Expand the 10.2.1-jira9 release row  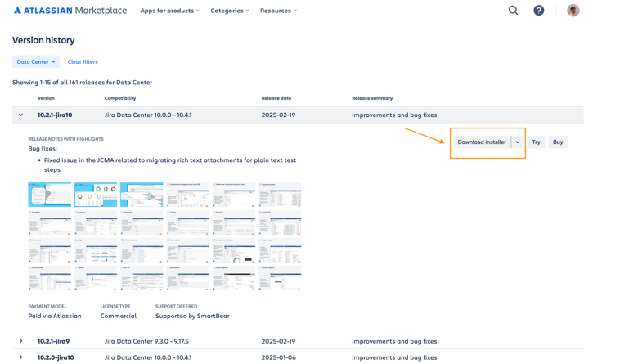[x=21, y=341]
